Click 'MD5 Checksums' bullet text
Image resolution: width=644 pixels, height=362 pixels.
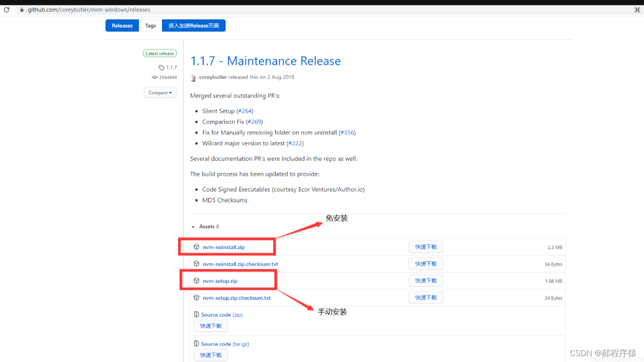(x=225, y=200)
